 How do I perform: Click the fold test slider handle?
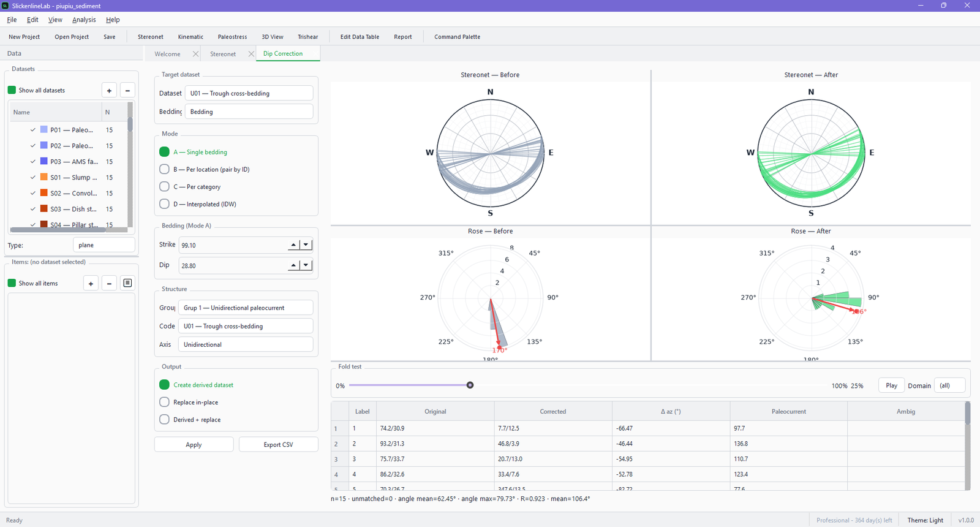click(x=470, y=385)
